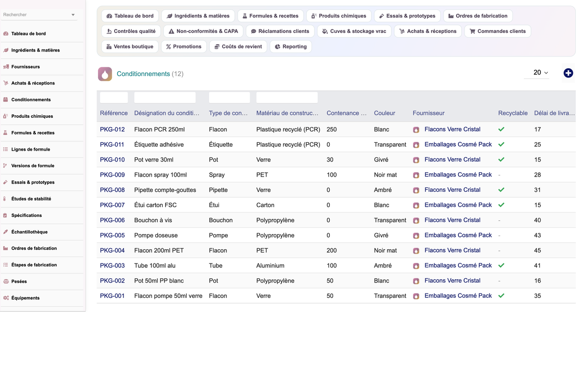Open record PKG-004 reference link
This screenshot has height=368, width=588.
point(112,250)
